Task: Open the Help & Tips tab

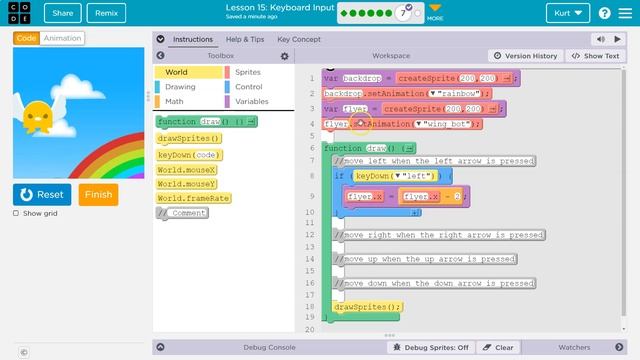Action: coord(245,39)
